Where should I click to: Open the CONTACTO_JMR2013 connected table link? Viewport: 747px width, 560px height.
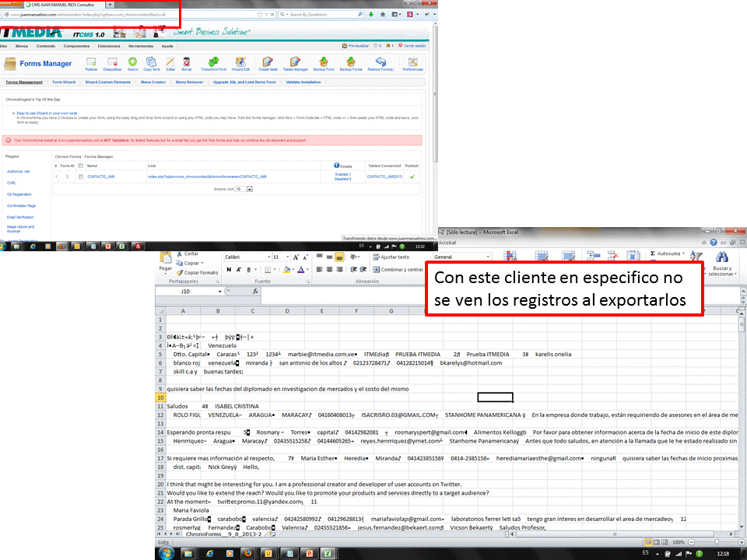click(384, 177)
